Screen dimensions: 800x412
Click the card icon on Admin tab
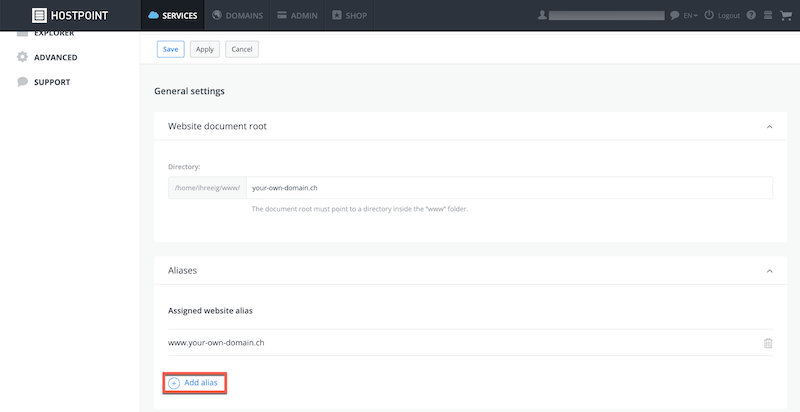tap(282, 15)
